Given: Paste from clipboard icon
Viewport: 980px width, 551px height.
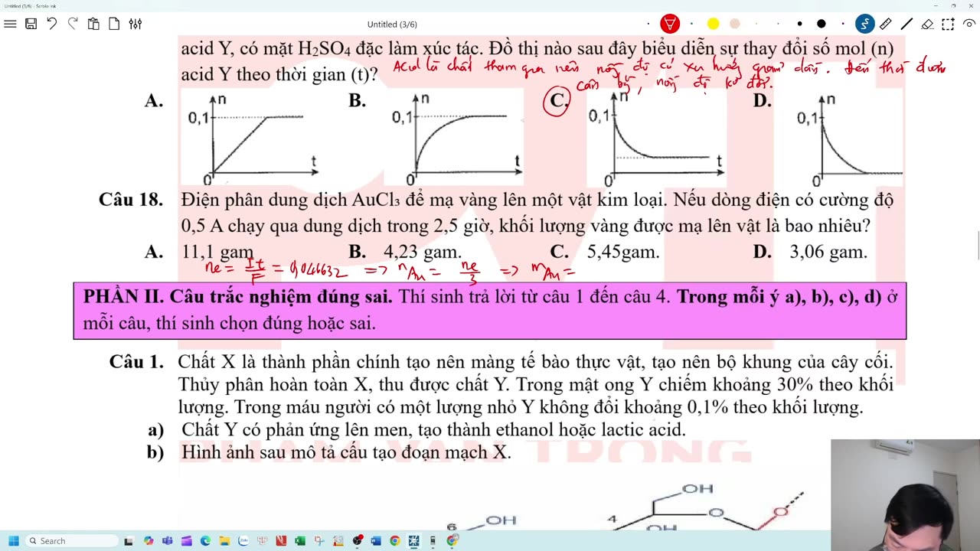Looking at the screenshot, I should click(93, 24).
